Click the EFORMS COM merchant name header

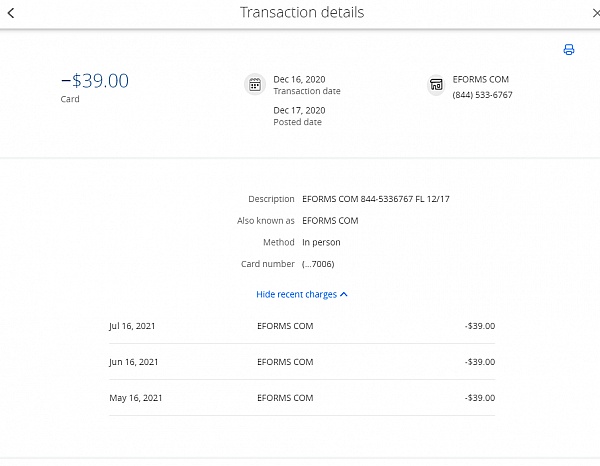click(480, 79)
